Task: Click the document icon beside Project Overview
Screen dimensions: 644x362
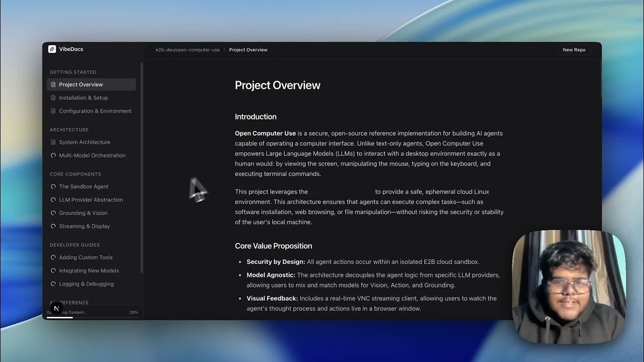Action: 53,84
